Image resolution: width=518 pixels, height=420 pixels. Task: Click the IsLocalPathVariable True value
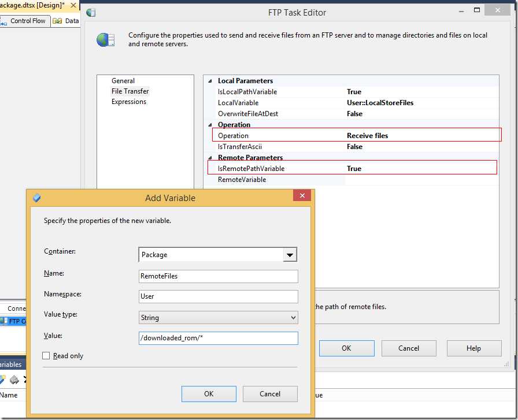354,92
